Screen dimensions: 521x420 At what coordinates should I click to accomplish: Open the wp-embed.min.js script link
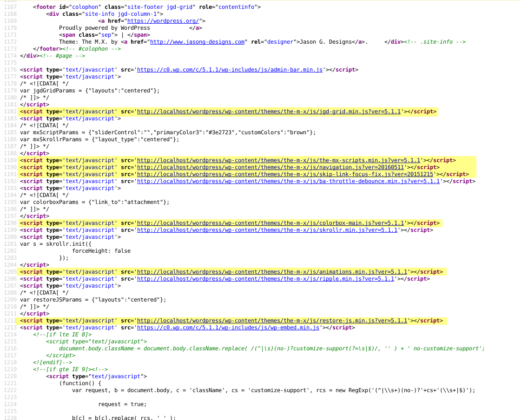(228, 328)
